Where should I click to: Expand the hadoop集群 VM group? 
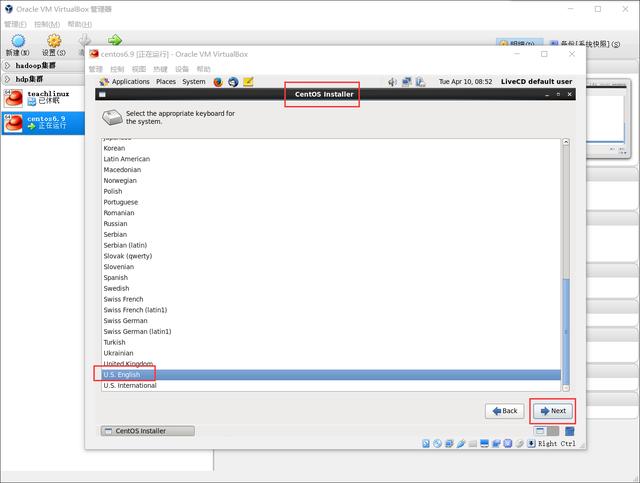(x=7, y=65)
